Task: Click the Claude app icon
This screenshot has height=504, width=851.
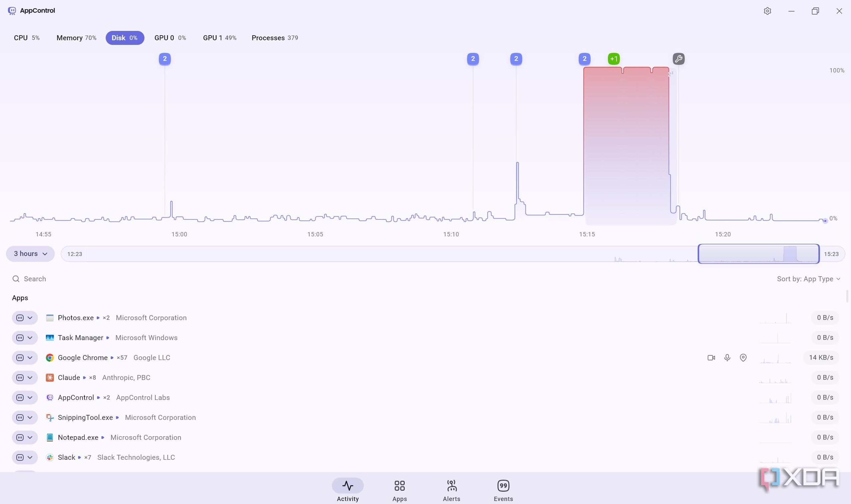Action: coord(50,378)
